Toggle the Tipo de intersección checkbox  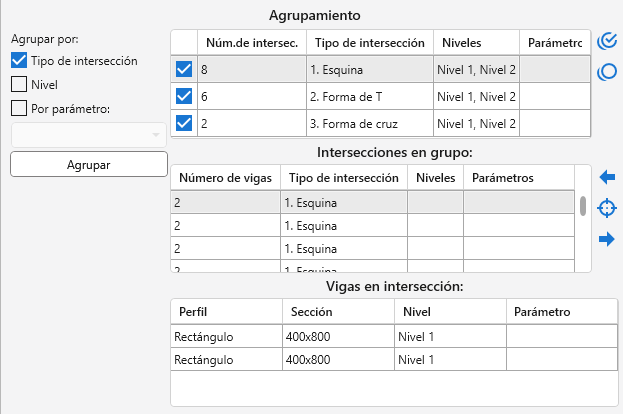[x=18, y=61]
